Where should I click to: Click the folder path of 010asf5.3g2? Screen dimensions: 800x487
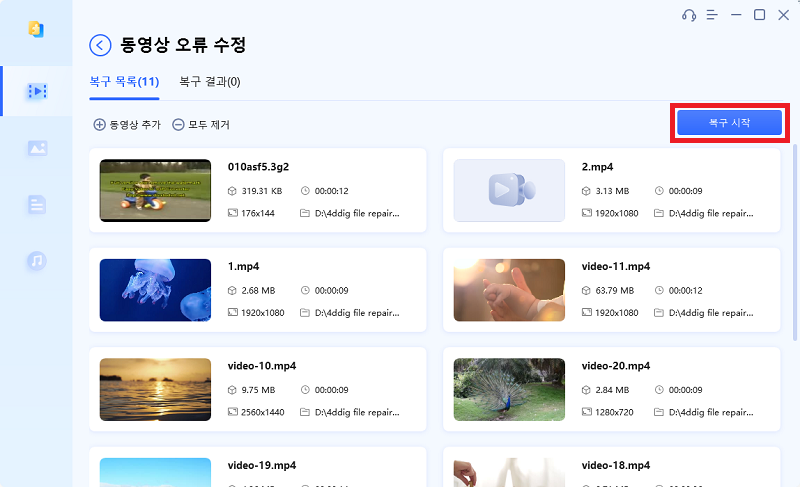click(x=357, y=213)
